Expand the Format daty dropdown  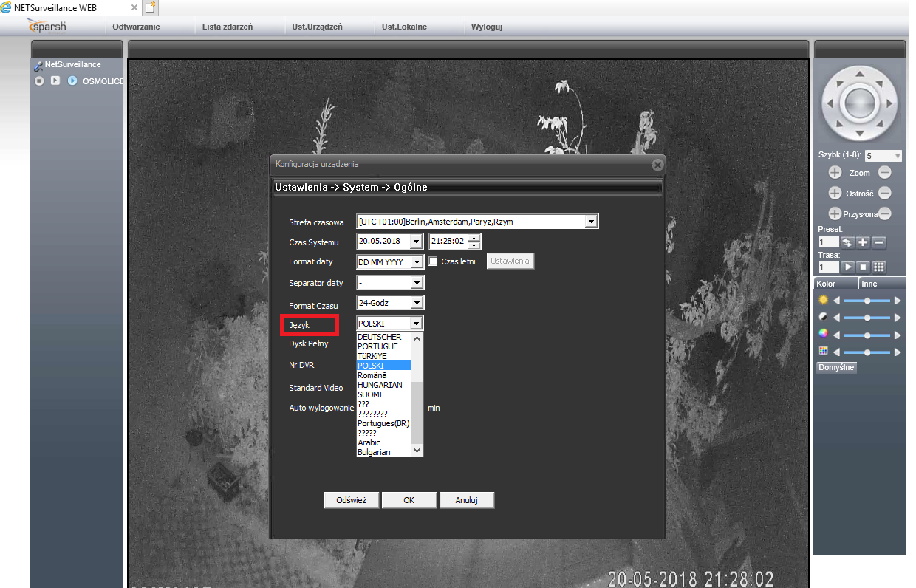pyautogui.click(x=417, y=262)
